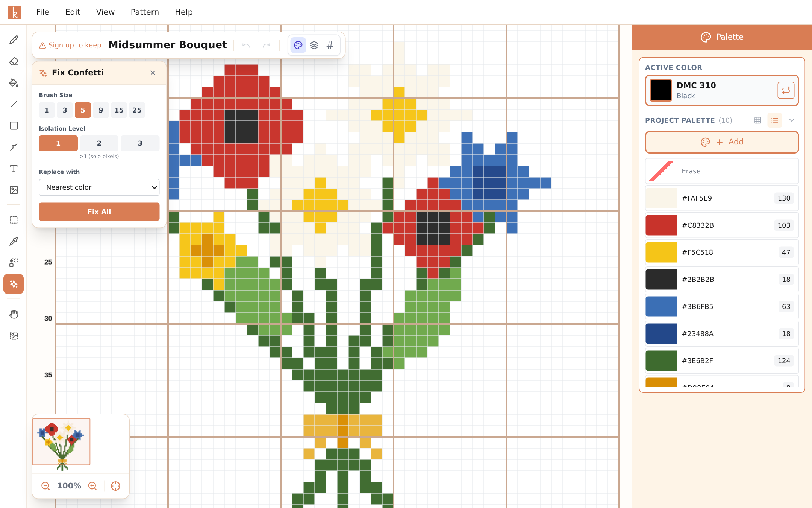Click the recenter view crosshair icon
This screenshot has width=812, height=508.
click(x=116, y=486)
